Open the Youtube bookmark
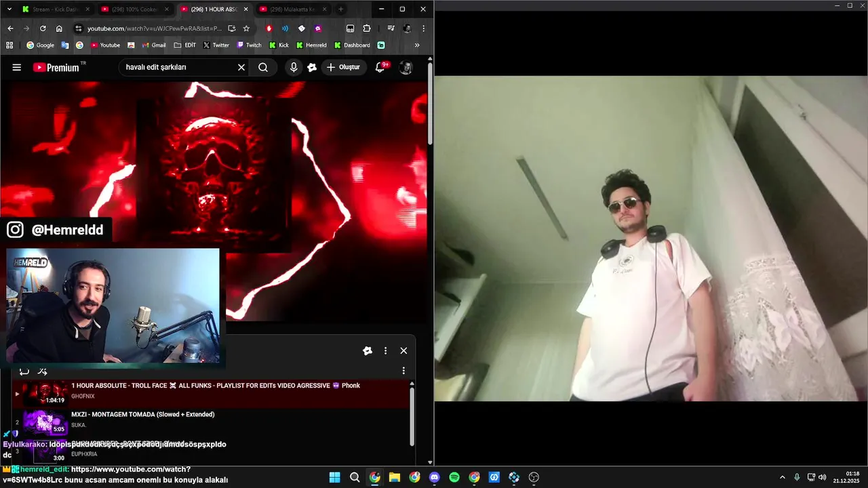The image size is (868, 488). (105, 45)
